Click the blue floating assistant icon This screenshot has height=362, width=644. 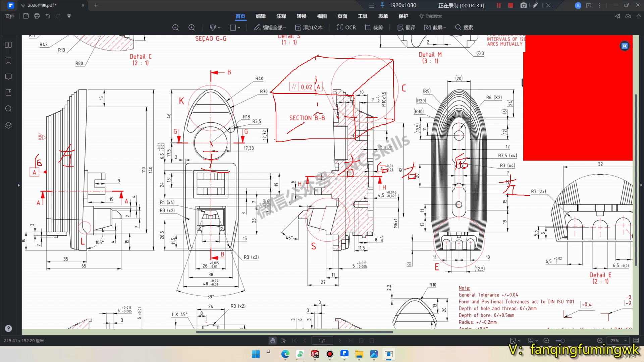(625, 46)
